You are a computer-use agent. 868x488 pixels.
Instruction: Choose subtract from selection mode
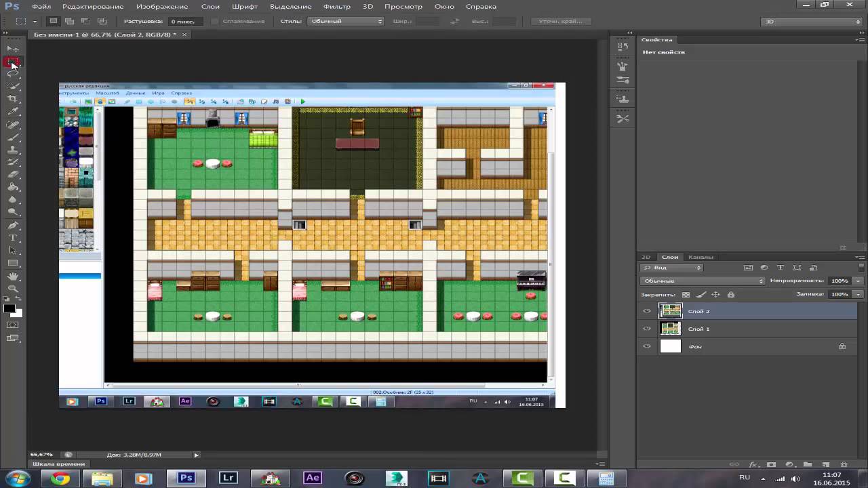[85, 21]
